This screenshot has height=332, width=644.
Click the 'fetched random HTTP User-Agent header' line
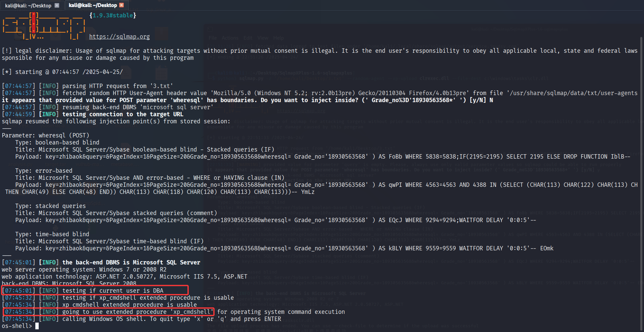pyautogui.click(x=320, y=93)
